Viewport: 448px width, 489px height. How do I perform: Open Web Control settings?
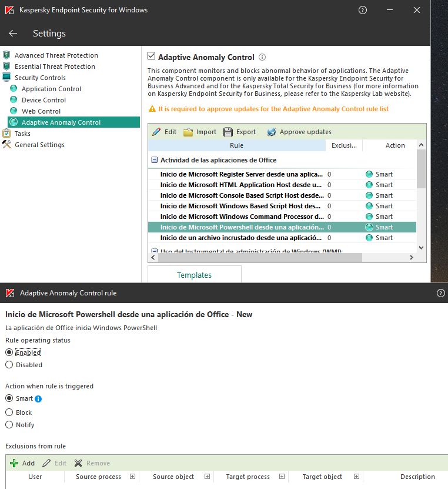41,111
